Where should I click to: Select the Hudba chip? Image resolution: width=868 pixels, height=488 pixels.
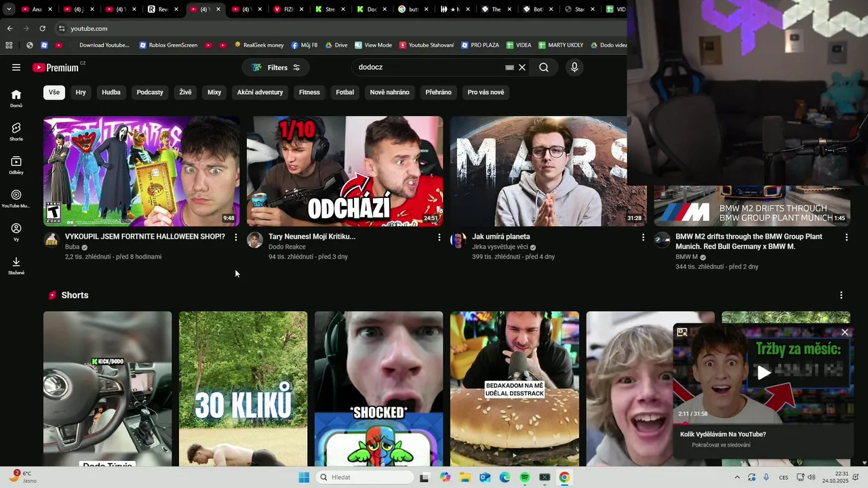tap(111, 92)
